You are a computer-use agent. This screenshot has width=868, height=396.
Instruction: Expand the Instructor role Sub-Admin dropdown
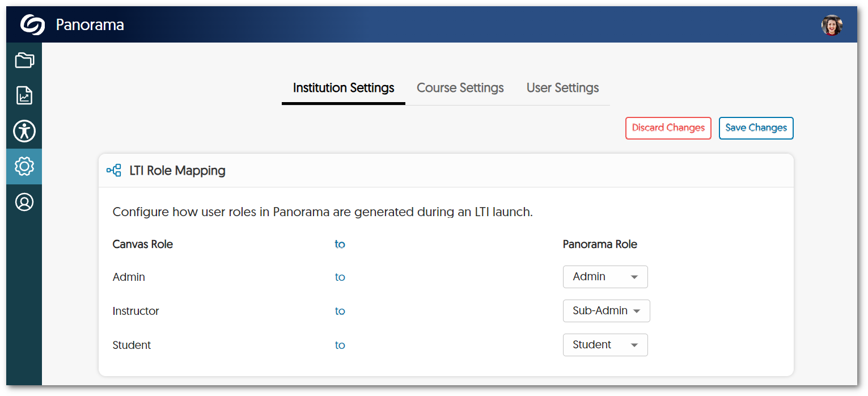606,311
